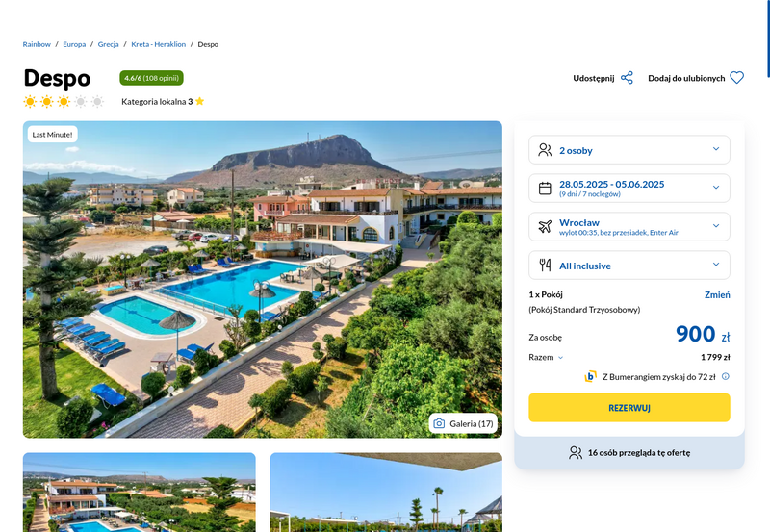Open the date range dropdown chevron
The width and height of the screenshot is (770, 532).
click(x=716, y=188)
